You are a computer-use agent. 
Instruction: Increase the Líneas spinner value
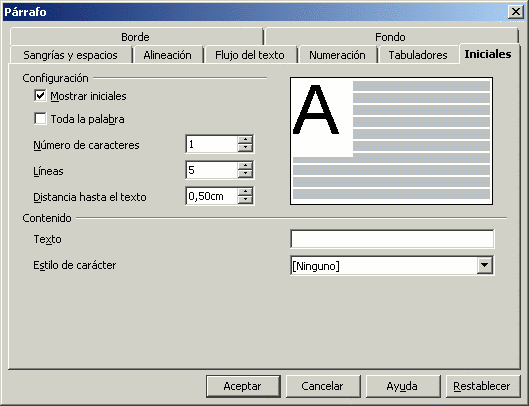click(245, 166)
